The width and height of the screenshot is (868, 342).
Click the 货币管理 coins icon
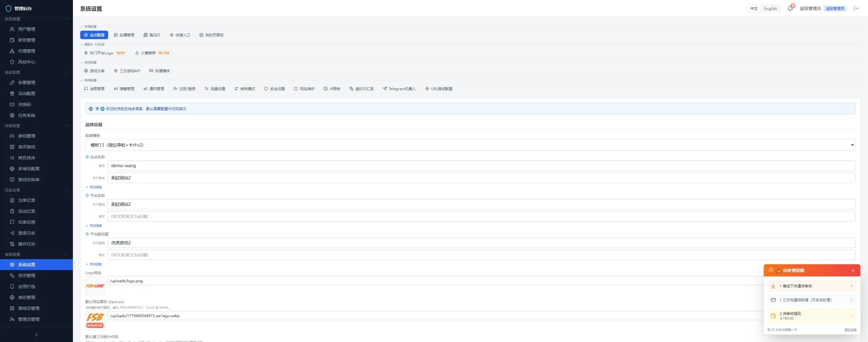[12, 276]
